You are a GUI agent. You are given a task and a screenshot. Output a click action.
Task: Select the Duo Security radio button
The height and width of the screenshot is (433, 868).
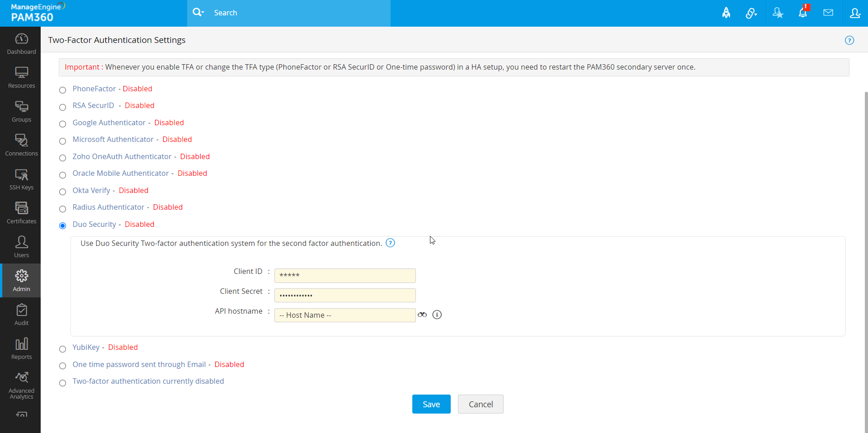[63, 226]
